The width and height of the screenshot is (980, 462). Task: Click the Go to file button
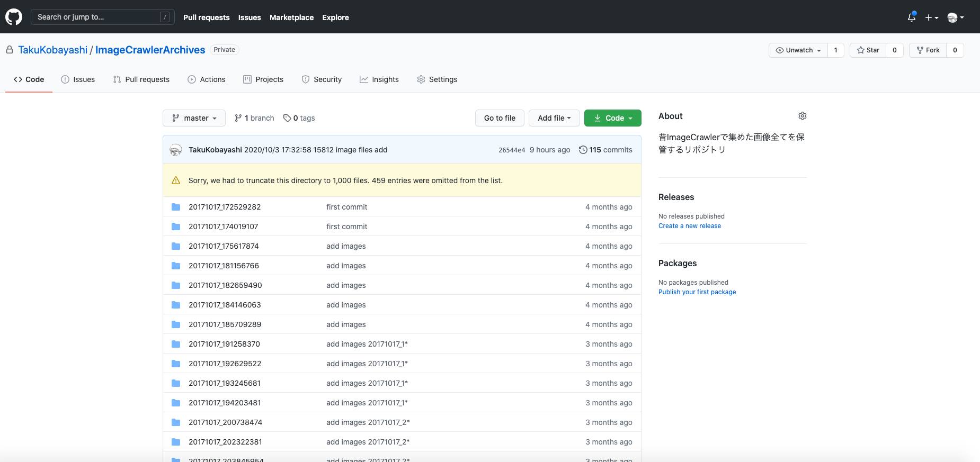(500, 118)
